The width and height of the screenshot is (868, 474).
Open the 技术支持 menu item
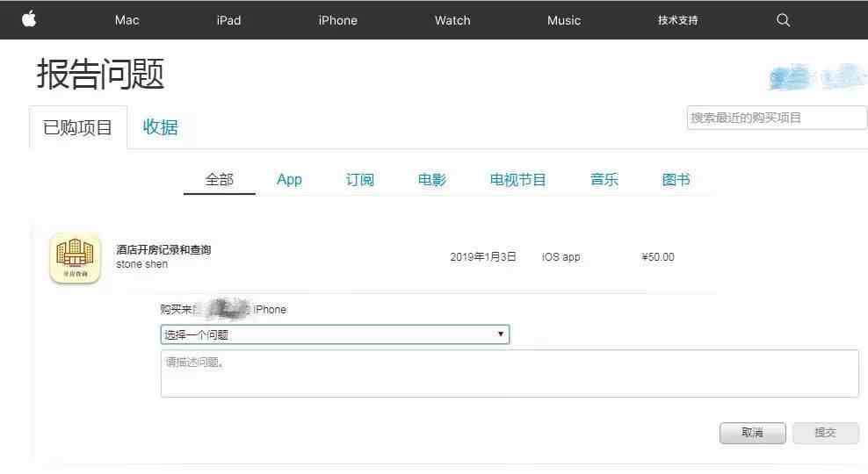click(677, 20)
